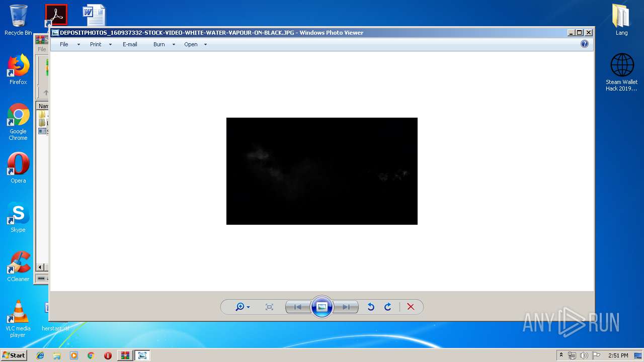644x362 pixels.
Task: Launch Google Chrome from the desktop
Action: 18,122
